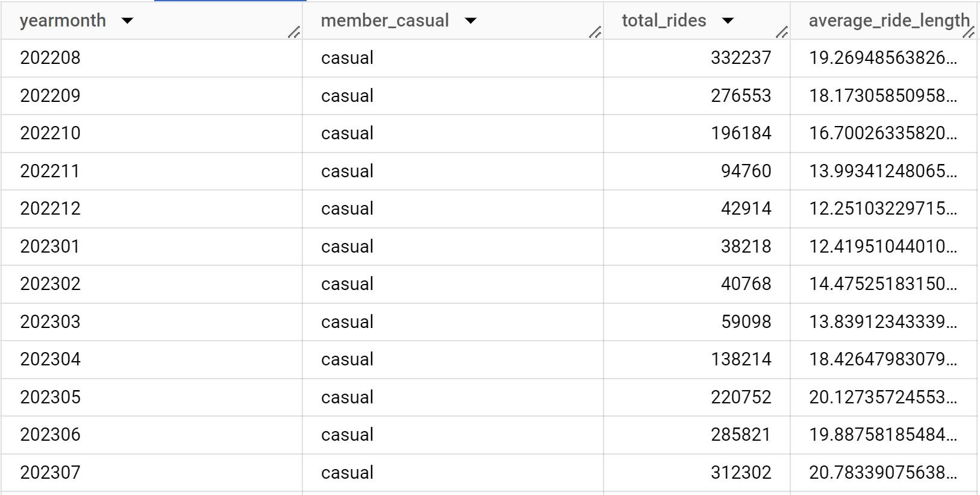Click the member_casual column resize handle
Screen dimensions: 980x495
[595, 33]
